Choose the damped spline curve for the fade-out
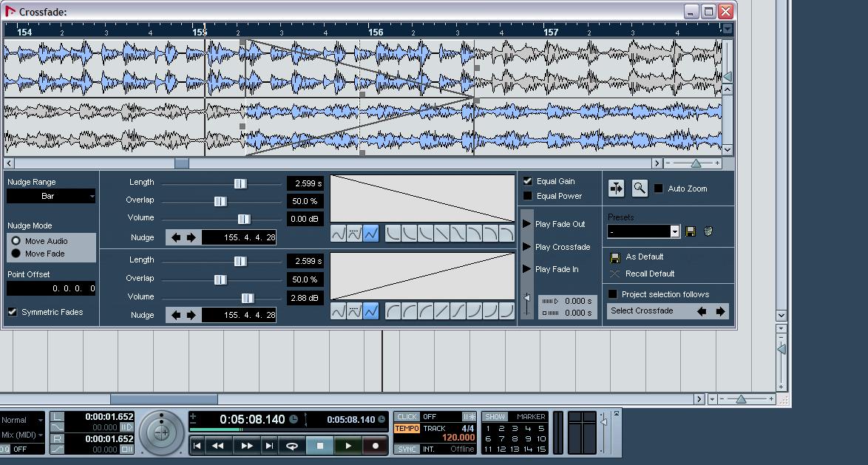 click(354, 234)
